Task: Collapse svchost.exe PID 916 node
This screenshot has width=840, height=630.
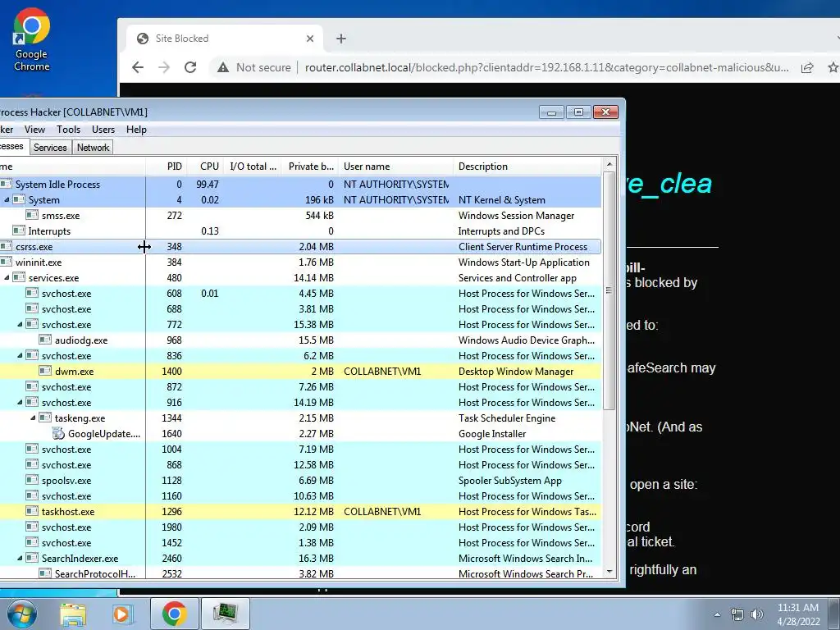Action: point(20,402)
